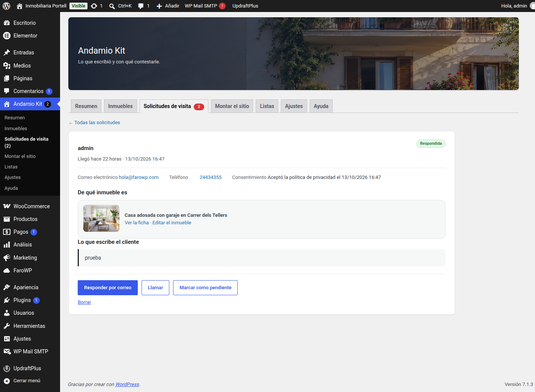Click the WordPress logo icon

(x=6, y=6)
